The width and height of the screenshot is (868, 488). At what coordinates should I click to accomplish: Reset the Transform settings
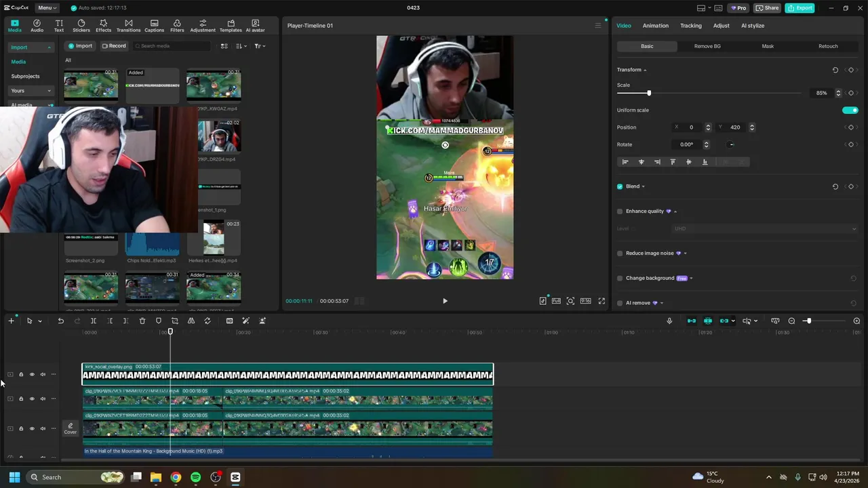tap(835, 70)
